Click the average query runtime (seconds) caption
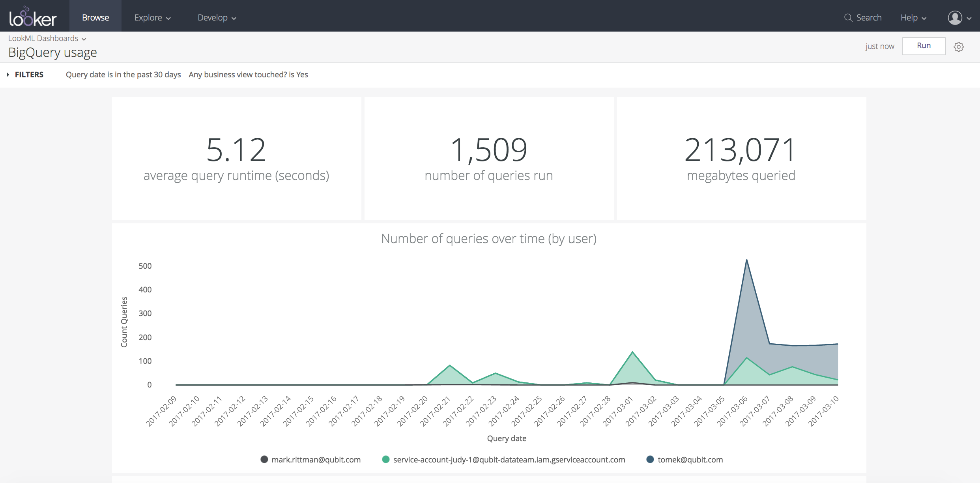This screenshot has height=483, width=980. 236,176
